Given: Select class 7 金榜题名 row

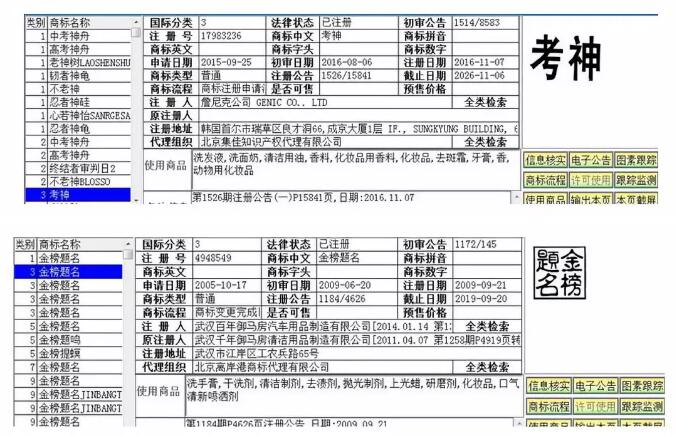Looking at the screenshot, I should [69, 367].
